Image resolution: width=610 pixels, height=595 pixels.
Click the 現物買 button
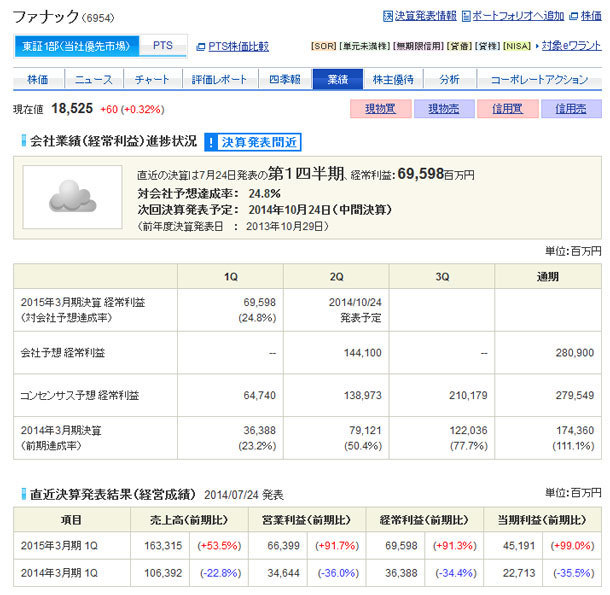click(380, 109)
